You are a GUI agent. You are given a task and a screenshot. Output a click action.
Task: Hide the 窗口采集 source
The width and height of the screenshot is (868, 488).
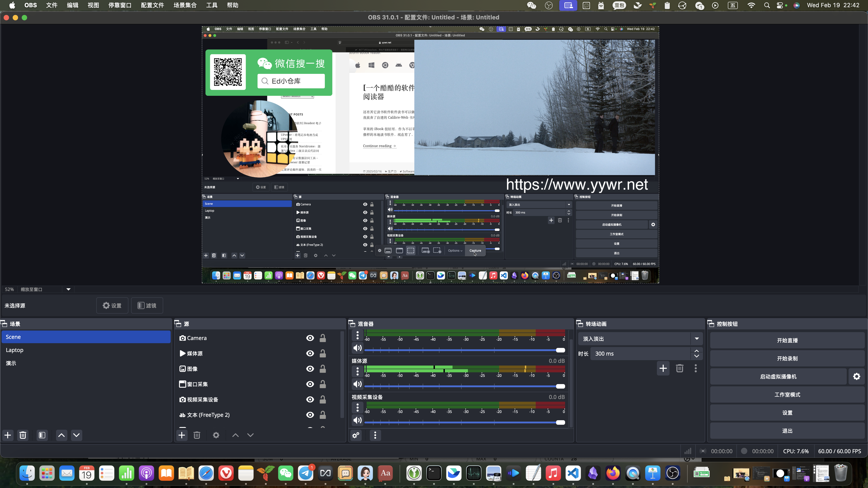coord(310,384)
